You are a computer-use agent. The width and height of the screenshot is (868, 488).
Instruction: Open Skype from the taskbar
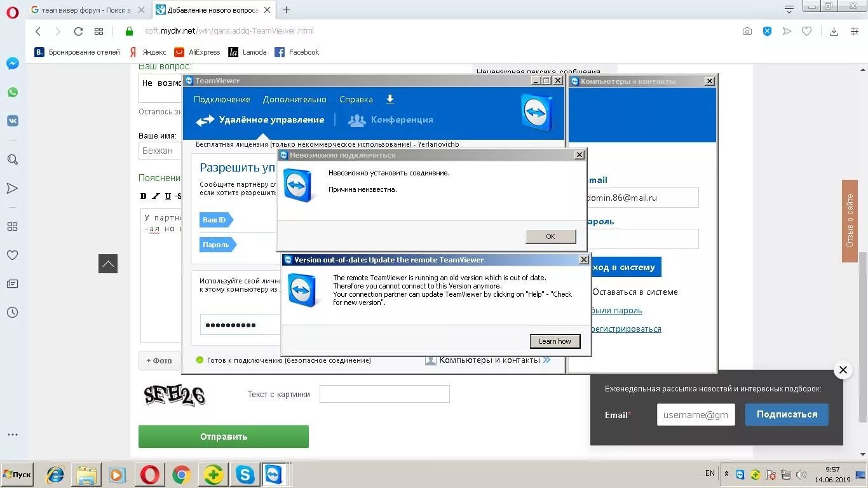(x=245, y=475)
